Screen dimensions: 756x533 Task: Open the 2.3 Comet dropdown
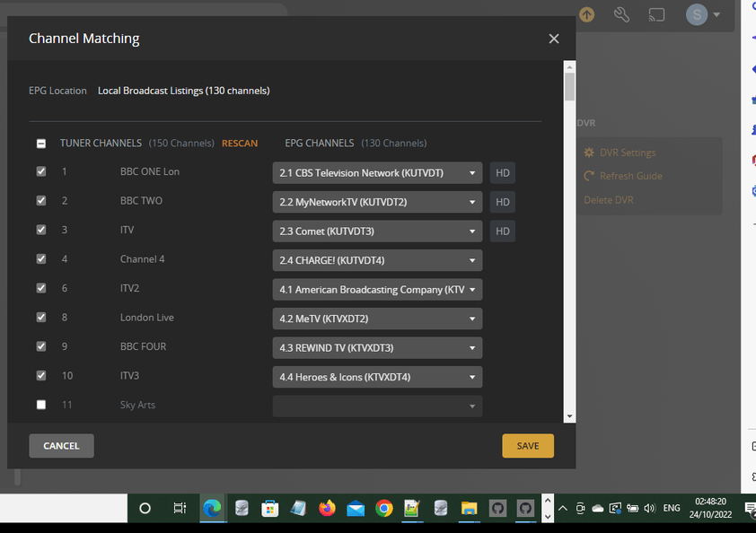click(x=377, y=232)
